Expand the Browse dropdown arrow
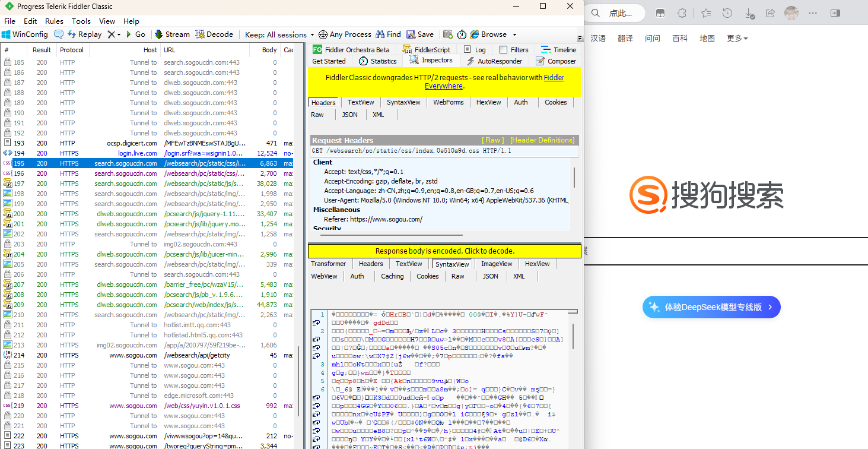Viewport: 868px width, 449px height. click(x=514, y=34)
